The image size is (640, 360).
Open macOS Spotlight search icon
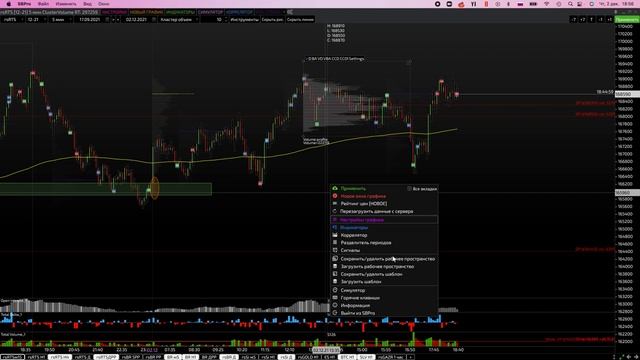tap(571, 4)
